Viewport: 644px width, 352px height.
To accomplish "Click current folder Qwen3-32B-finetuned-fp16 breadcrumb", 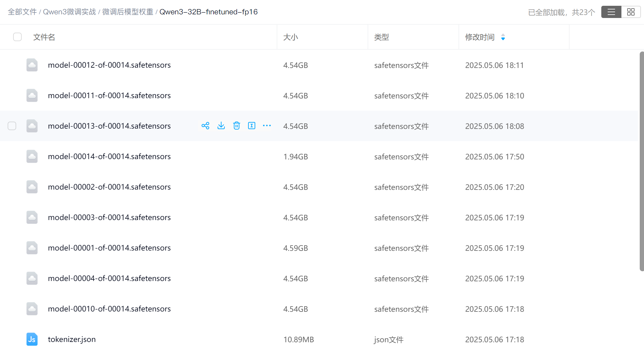I will pos(209,12).
